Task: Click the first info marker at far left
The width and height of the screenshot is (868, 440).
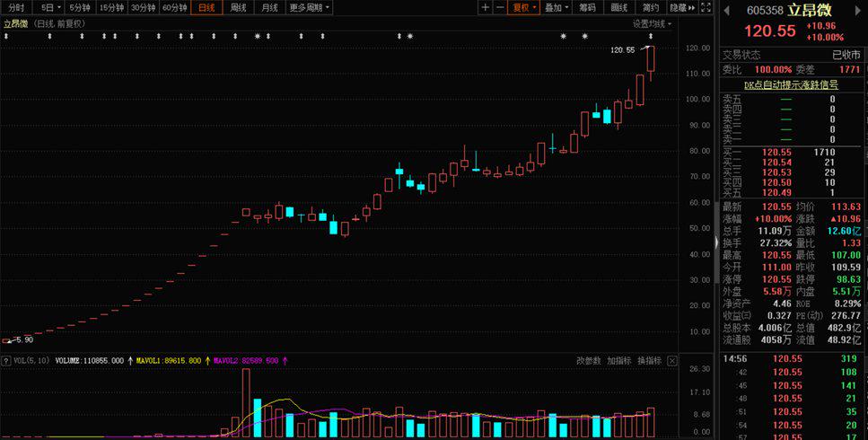Action: [x=6, y=37]
